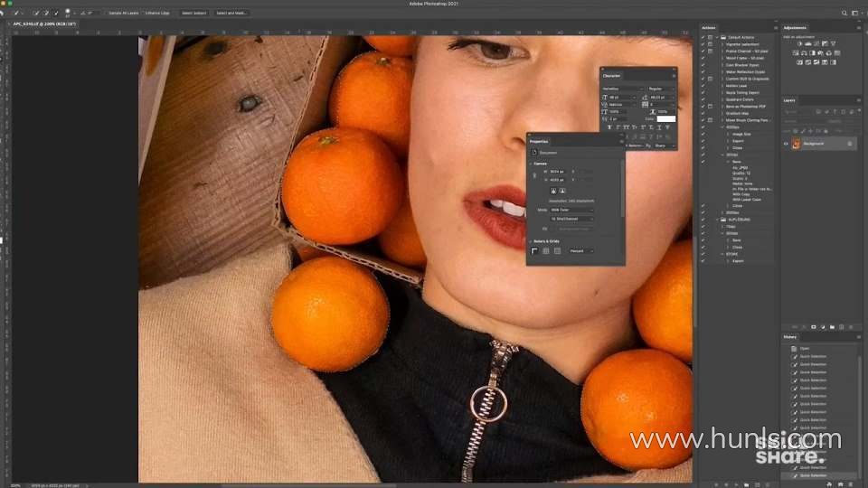Add a Color Lookup adjustment layer

[837, 53]
